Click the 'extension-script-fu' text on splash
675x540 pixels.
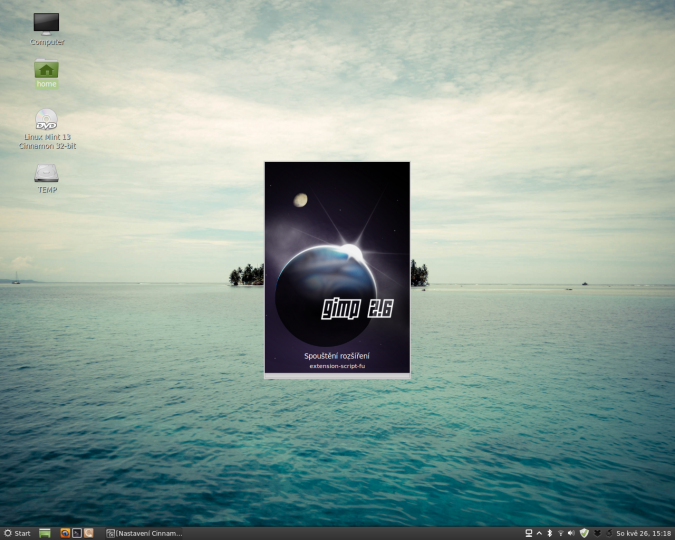[x=337, y=366]
